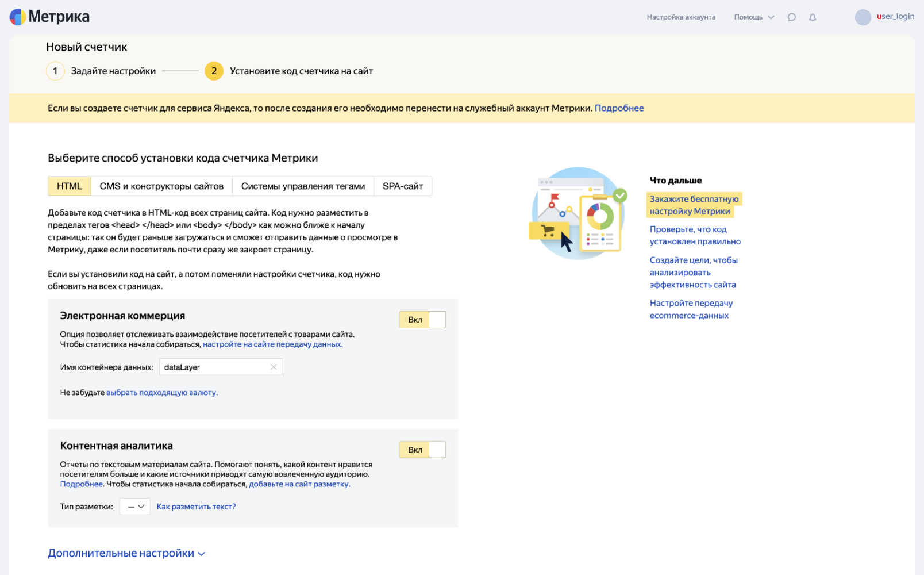Open user_login account menu
Viewport: 924px width, 575px height.
pyautogui.click(x=895, y=17)
